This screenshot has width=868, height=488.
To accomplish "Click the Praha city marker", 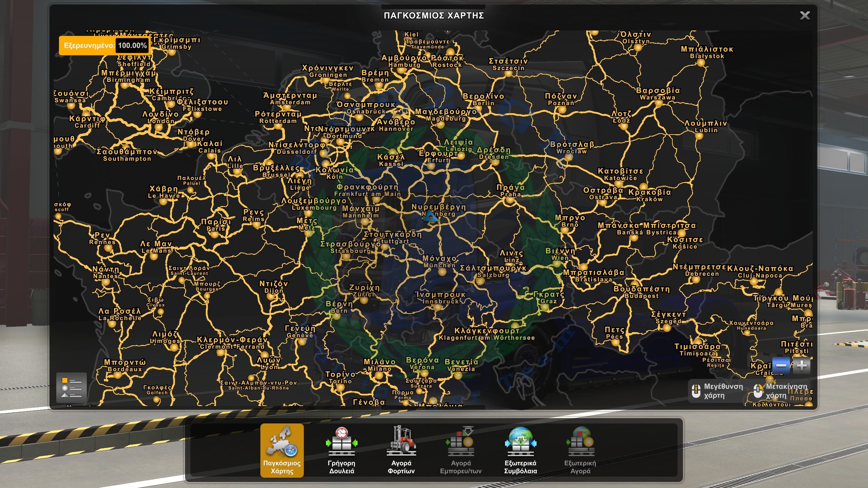I will [510, 201].
